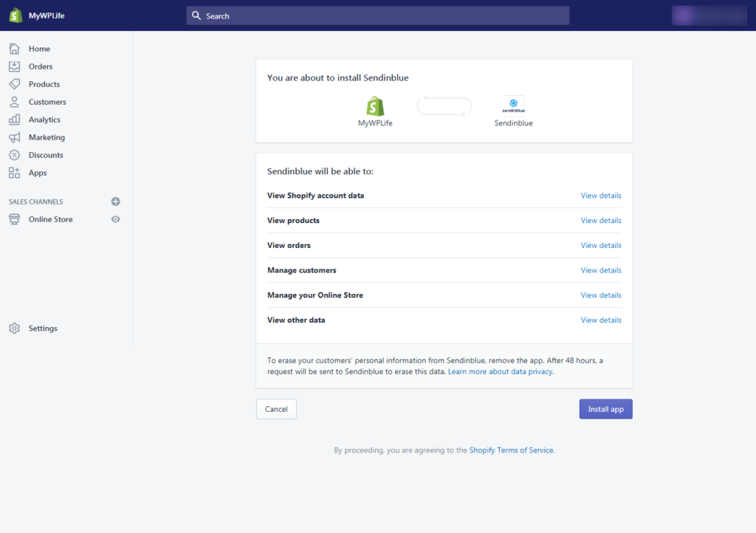
Task: View details for View orders permission
Action: tap(601, 245)
